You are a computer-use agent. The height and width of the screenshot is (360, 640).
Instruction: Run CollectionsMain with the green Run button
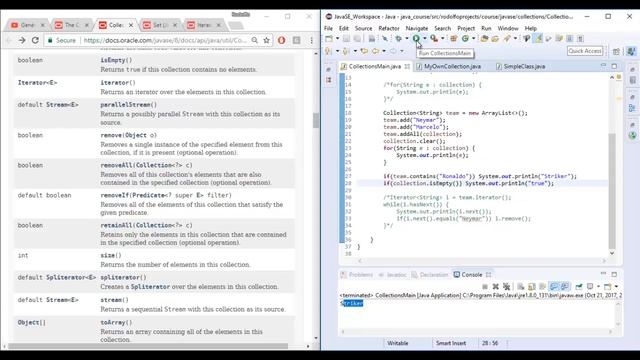coord(416,38)
